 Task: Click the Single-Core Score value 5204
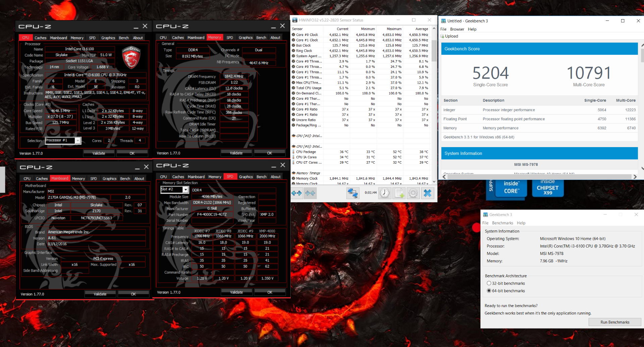point(490,73)
